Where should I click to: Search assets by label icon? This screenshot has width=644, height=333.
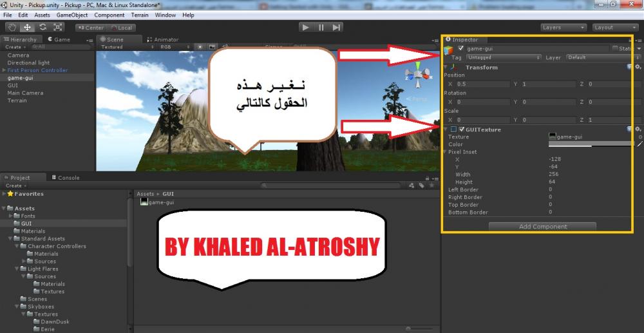421,186
